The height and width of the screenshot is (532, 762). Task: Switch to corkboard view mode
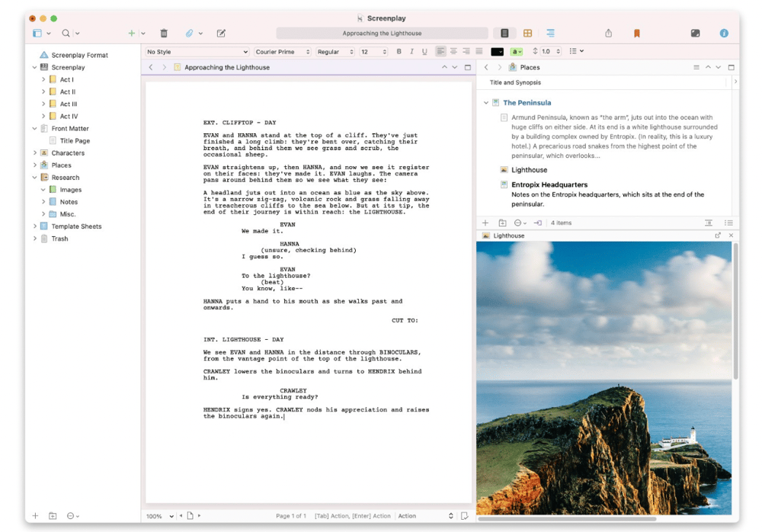[528, 33]
